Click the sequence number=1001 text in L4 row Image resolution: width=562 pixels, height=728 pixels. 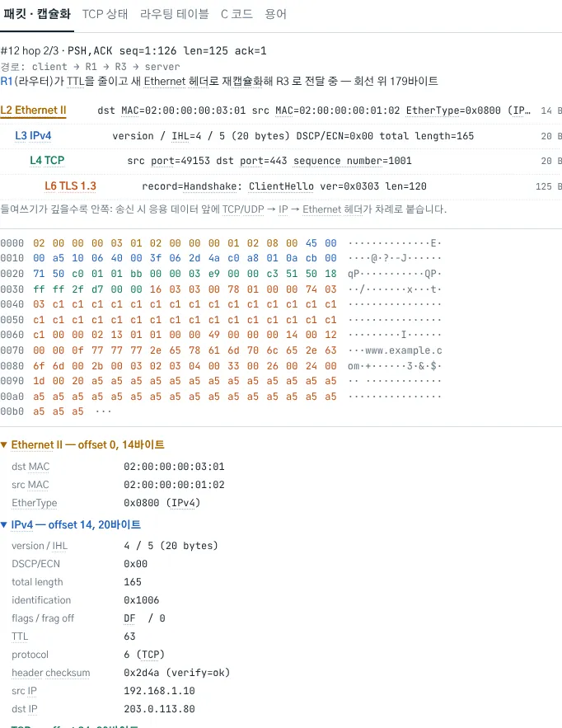[x=352, y=161]
